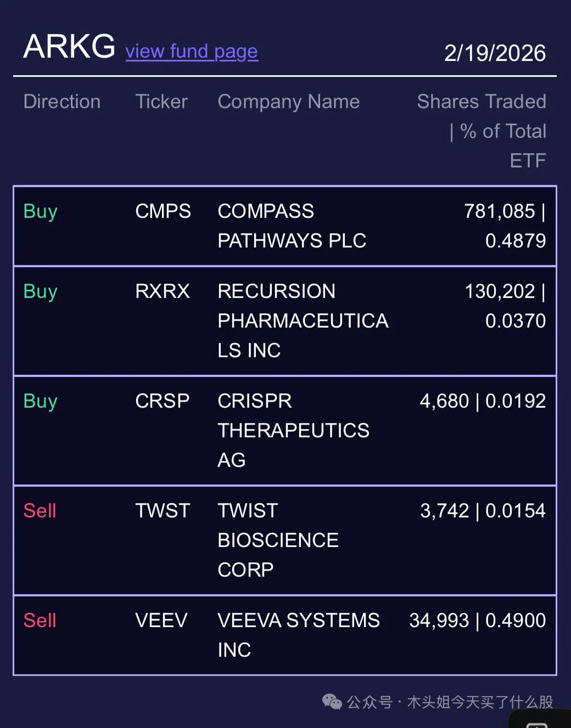
Task: Select the TWST ticker
Action: click(x=163, y=511)
